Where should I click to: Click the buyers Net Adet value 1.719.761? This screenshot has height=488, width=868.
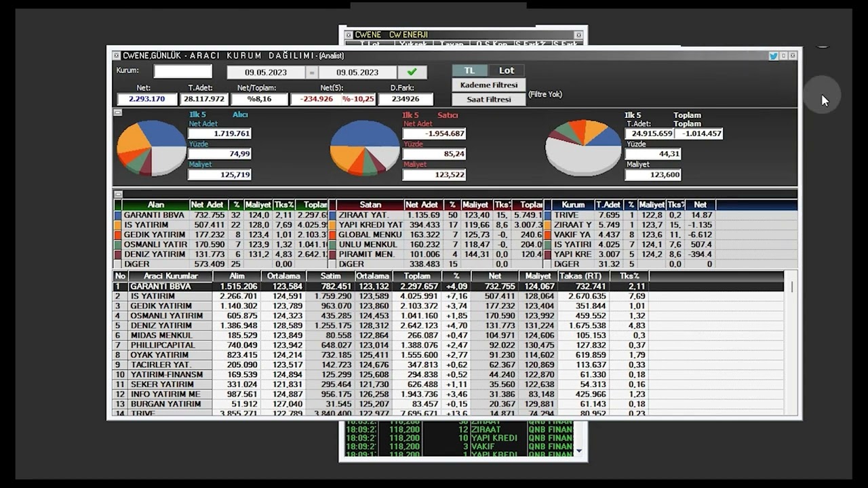[x=220, y=134]
